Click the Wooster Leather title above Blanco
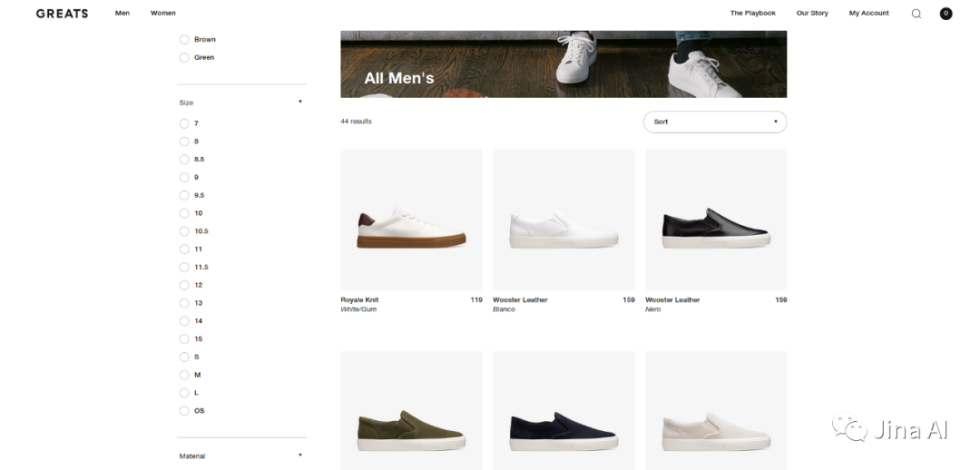Screen dimensions: 980x470 click(520, 300)
